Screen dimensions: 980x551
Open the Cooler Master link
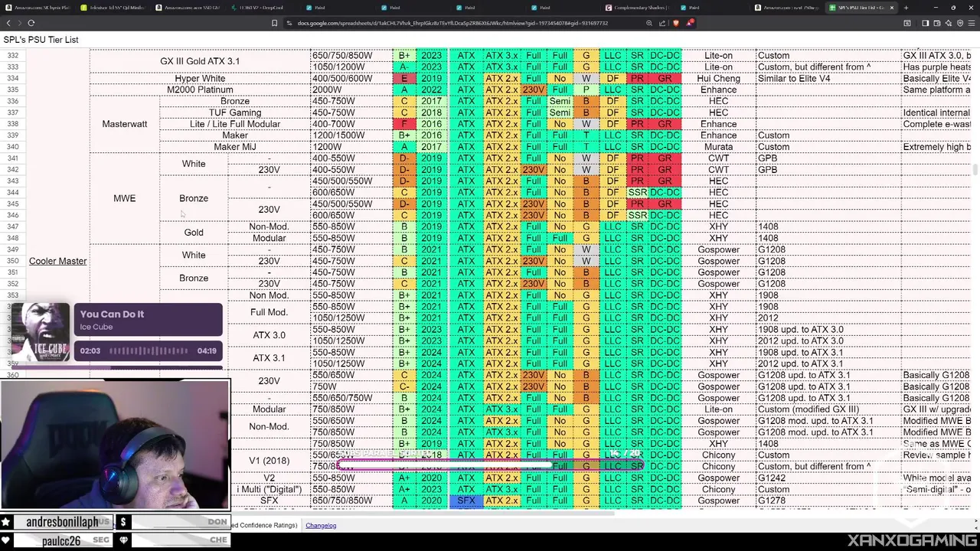pyautogui.click(x=57, y=261)
